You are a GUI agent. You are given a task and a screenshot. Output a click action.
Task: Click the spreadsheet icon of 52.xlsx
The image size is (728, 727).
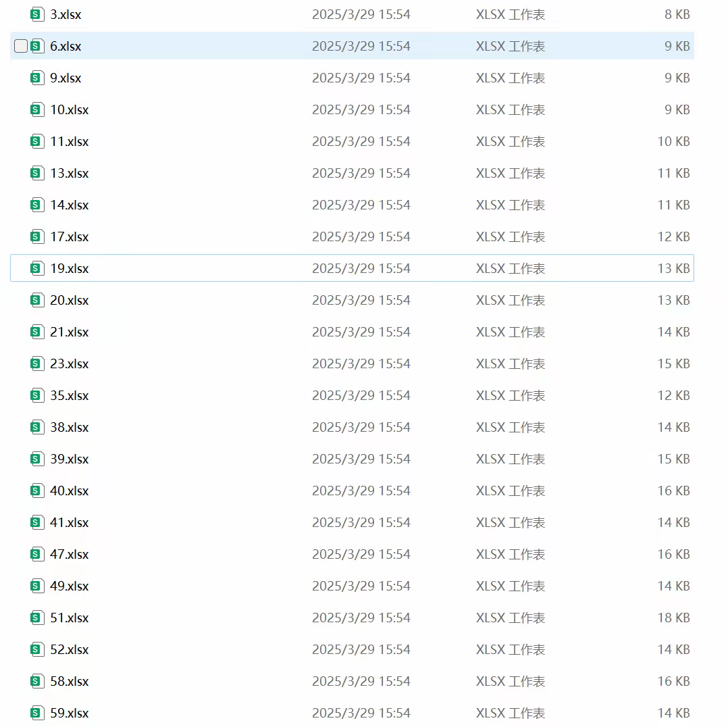(x=37, y=649)
